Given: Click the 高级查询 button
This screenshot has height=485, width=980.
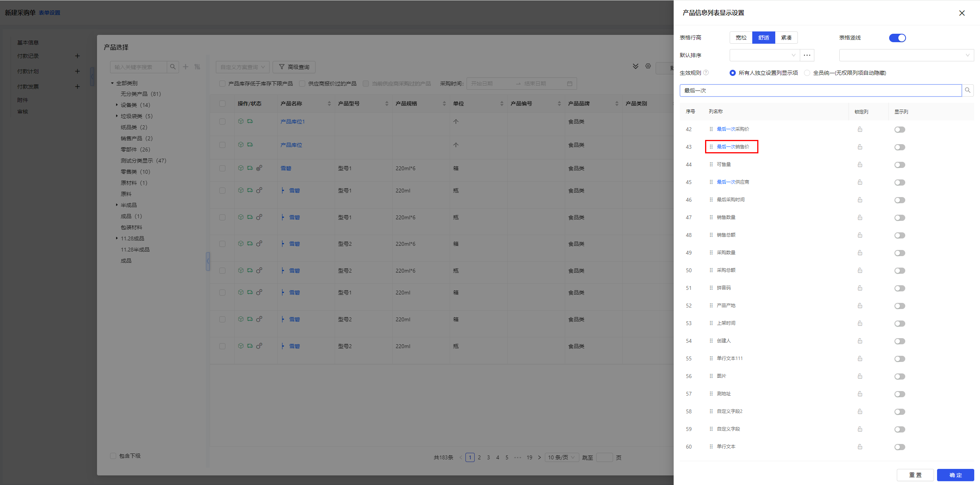Looking at the screenshot, I should click(x=294, y=67).
